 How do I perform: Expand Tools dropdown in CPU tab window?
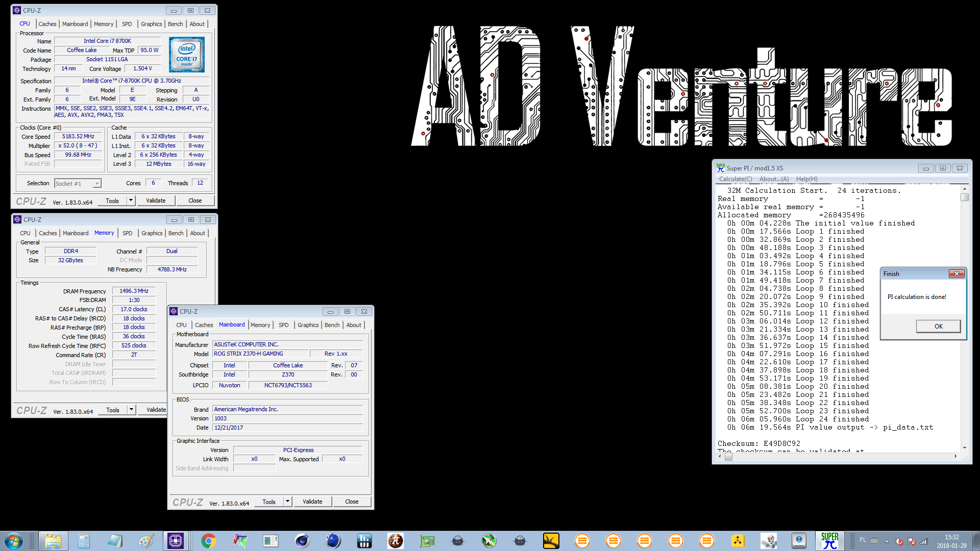[x=131, y=201]
